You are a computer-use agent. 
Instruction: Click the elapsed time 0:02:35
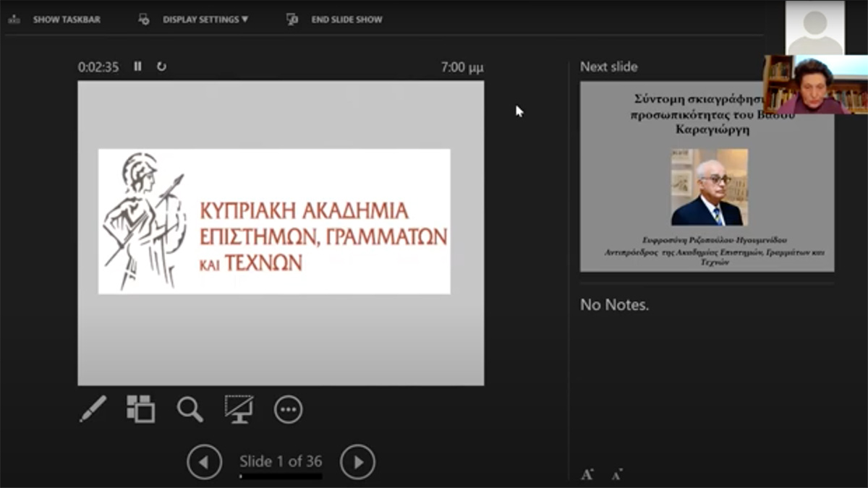pyautogui.click(x=98, y=67)
